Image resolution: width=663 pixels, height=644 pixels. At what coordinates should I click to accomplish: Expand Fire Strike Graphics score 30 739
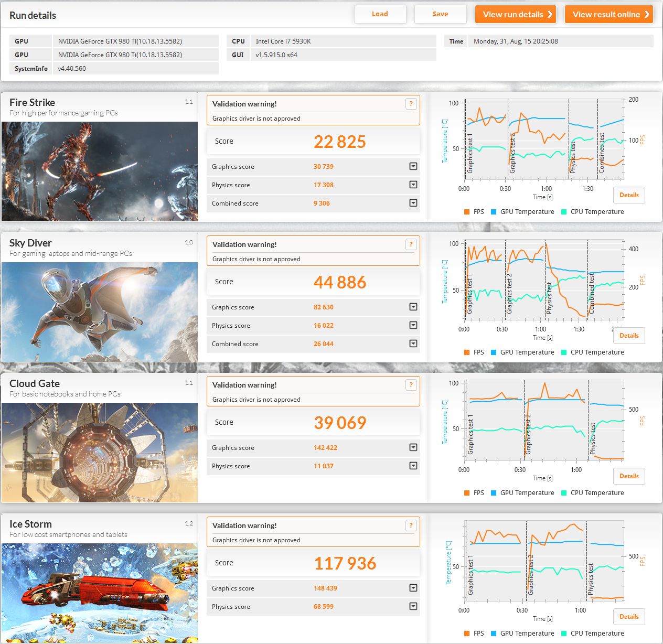coord(413,166)
